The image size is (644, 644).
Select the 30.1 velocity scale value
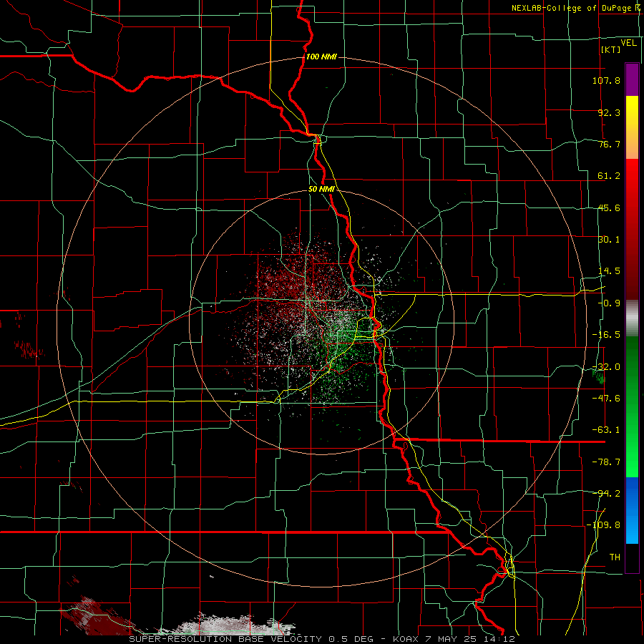click(x=609, y=240)
